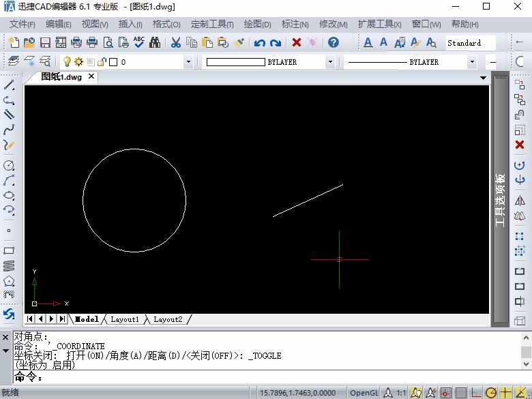Redo action with blue arrow
This screenshot has height=399, width=532.
click(276, 43)
